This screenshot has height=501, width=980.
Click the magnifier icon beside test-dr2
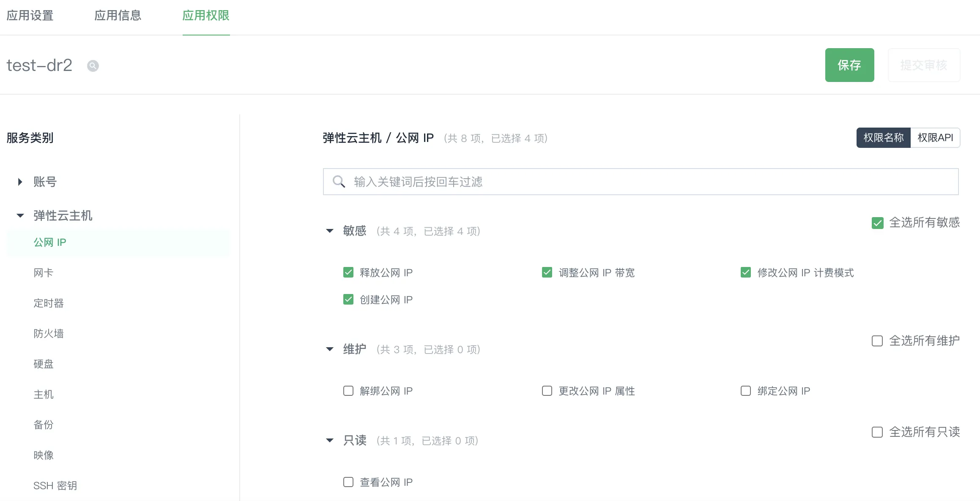pyautogui.click(x=93, y=66)
